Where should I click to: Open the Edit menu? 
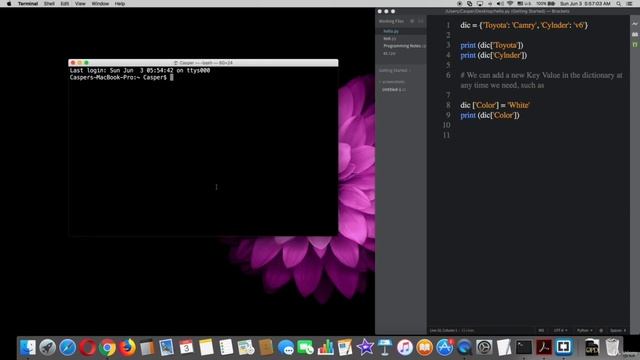(x=64, y=4)
